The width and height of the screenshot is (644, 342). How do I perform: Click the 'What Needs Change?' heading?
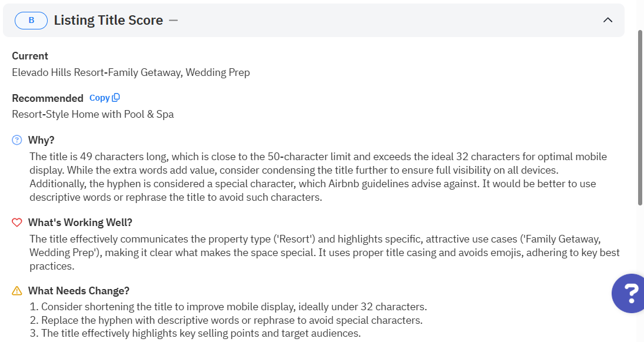[x=79, y=291]
